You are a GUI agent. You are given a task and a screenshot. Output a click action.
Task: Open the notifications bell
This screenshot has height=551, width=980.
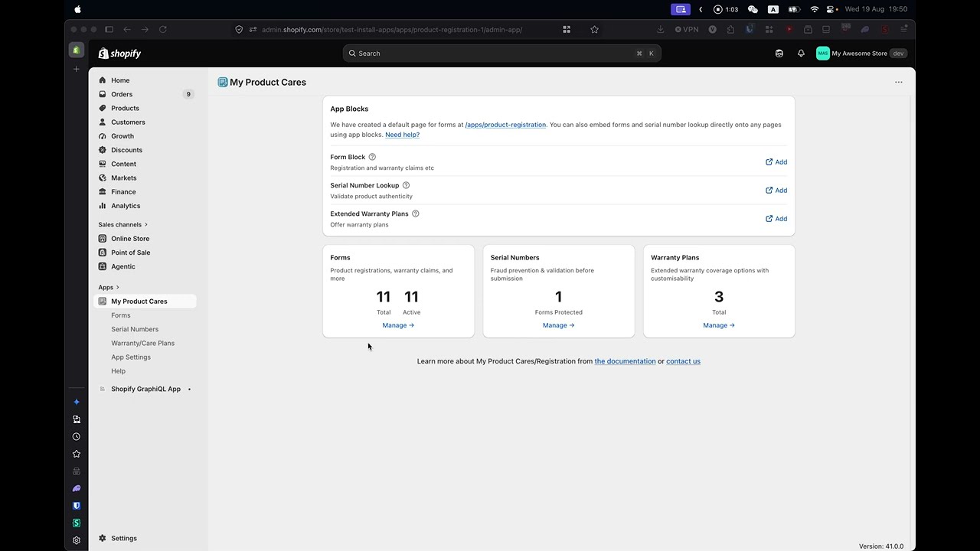point(801,54)
